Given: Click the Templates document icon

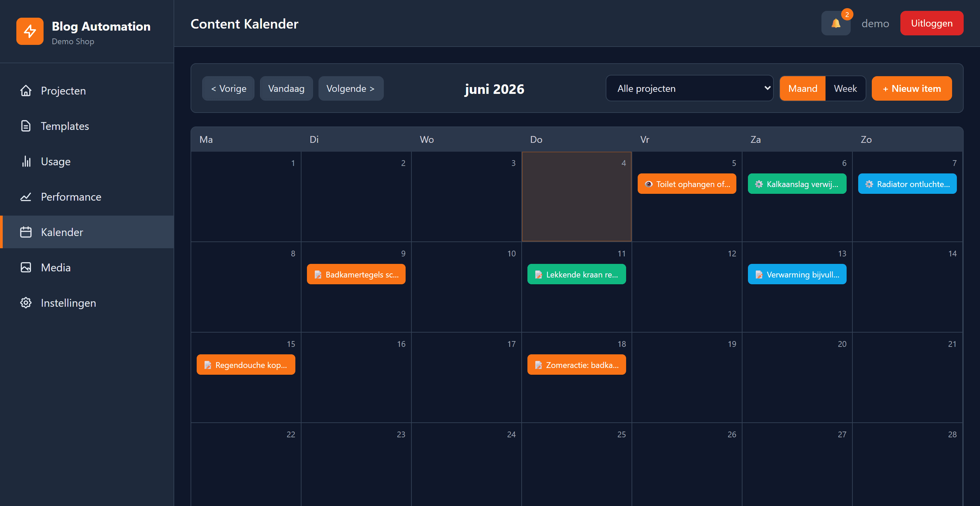Looking at the screenshot, I should [x=26, y=126].
